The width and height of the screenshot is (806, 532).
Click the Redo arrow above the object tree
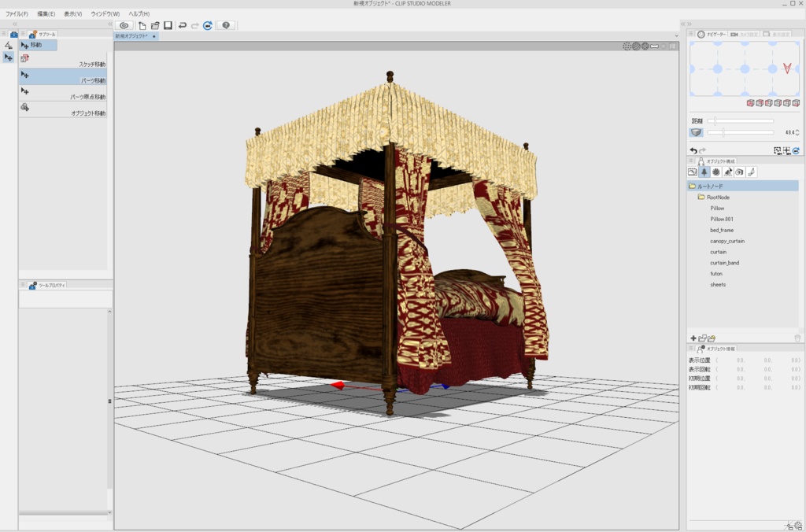coord(703,151)
